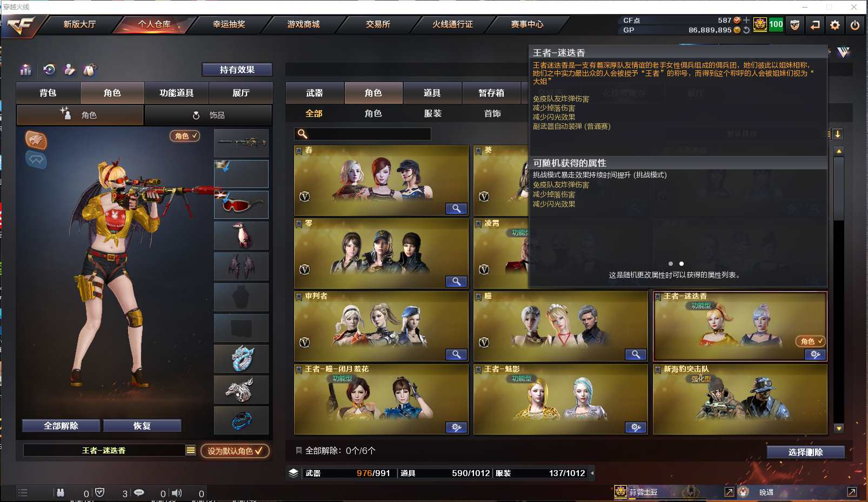
Task: Select the silver dragon accessory slot
Action: coord(242,359)
